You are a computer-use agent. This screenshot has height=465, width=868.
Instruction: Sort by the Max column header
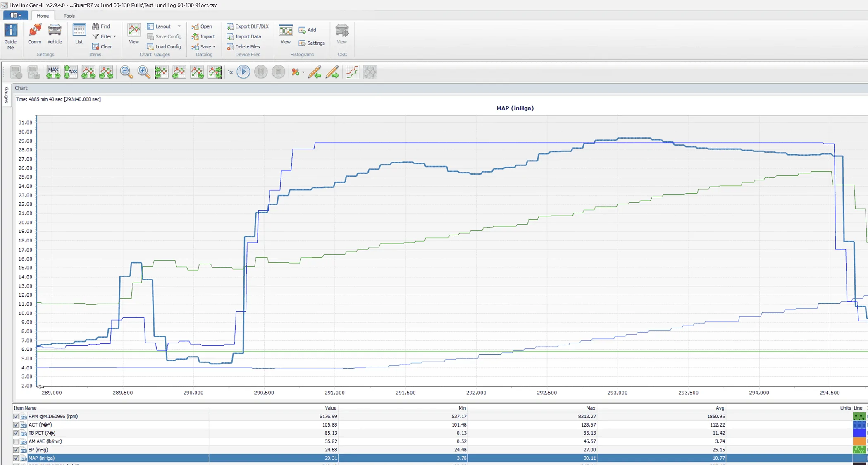591,408
